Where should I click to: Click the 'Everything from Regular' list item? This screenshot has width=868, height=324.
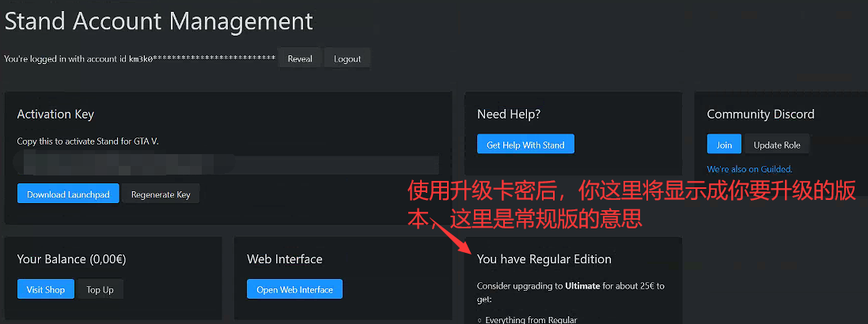[x=531, y=320]
